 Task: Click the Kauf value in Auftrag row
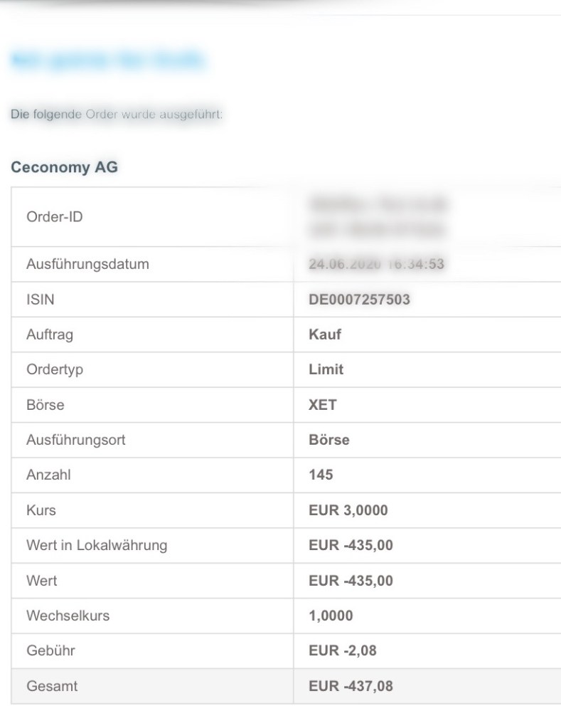click(x=325, y=334)
